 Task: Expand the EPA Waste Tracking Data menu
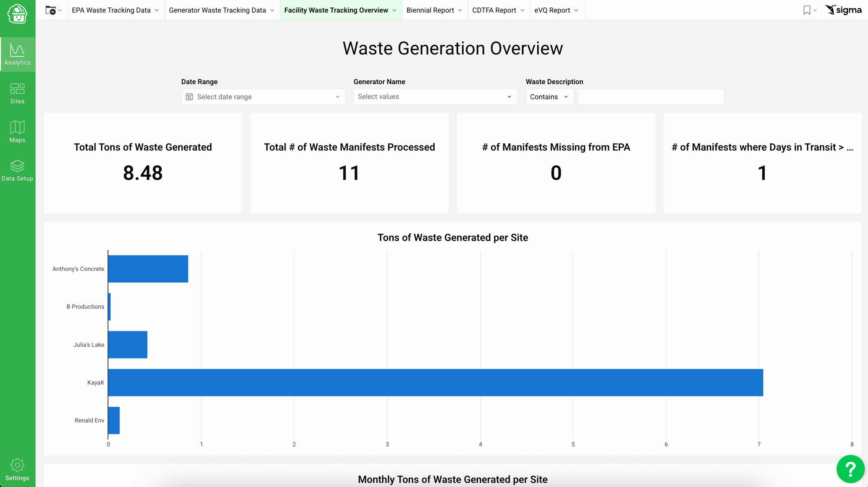[115, 10]
